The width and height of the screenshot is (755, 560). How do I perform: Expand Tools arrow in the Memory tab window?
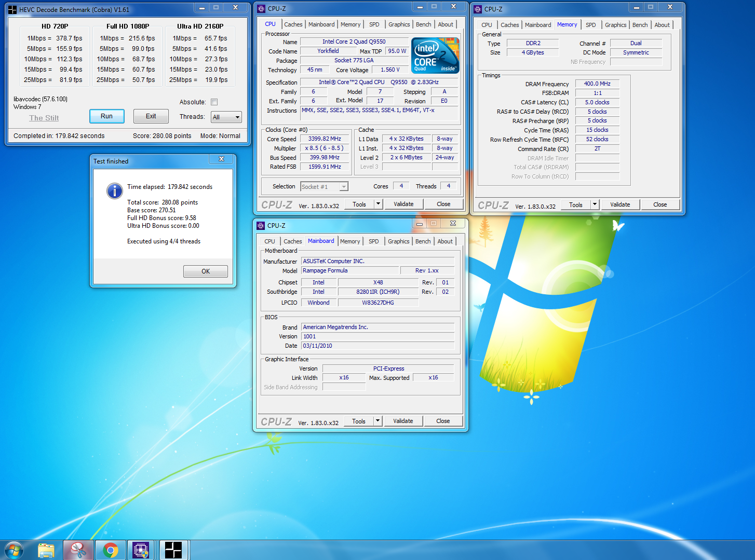click(x=595, y=204)
